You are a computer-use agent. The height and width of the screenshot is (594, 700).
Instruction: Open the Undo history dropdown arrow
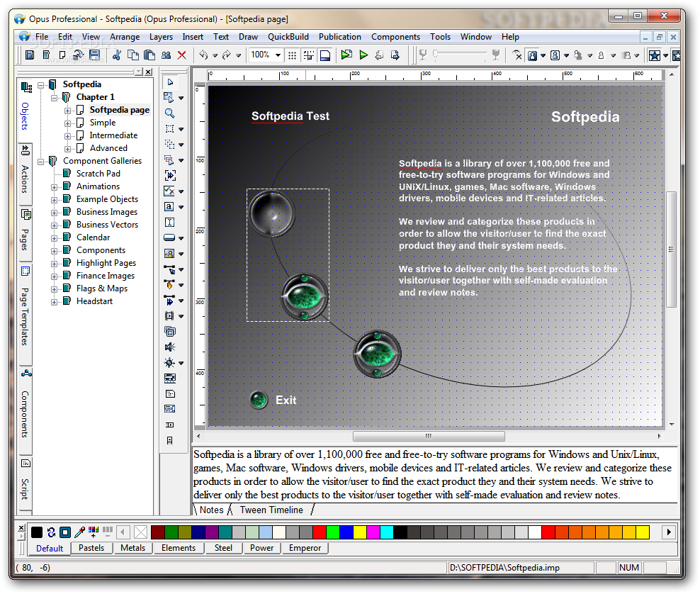click(215, 55)
